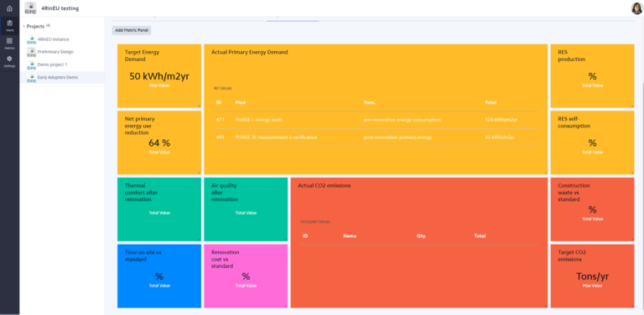Image resolution: width=644 pixels, height=315 pixels.
Task: Collapse the Projects tree
Action: (23, 26)
